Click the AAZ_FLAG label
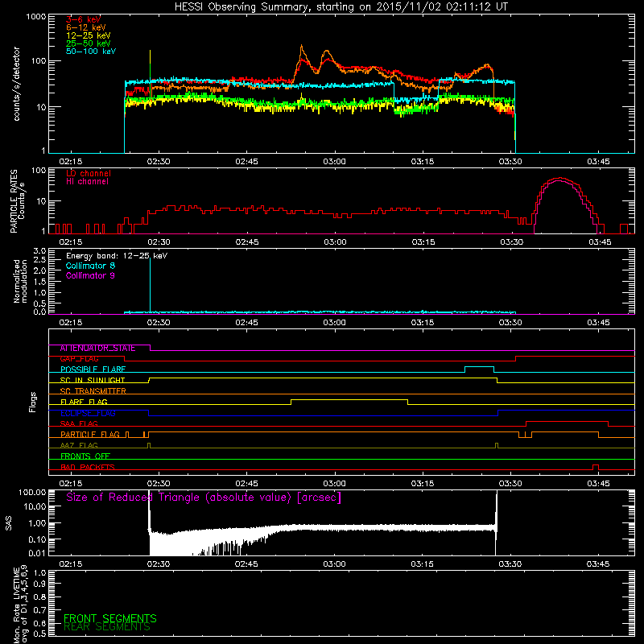 pyautogui.click(x=79, y=446)
